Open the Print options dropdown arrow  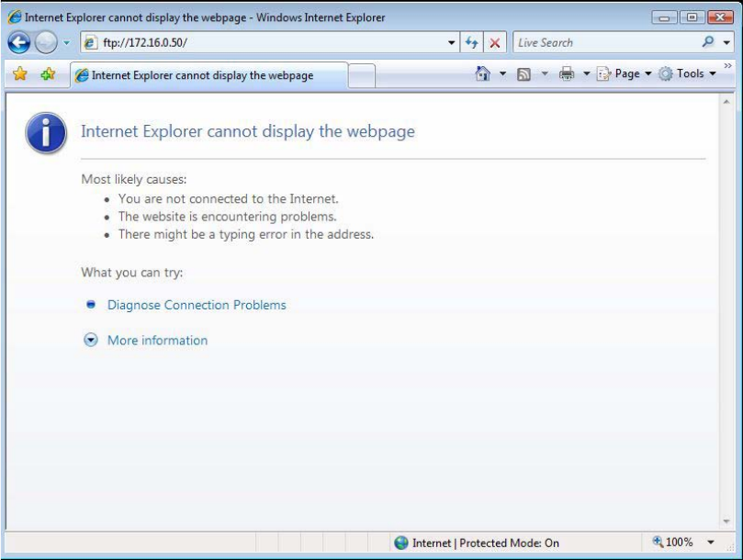587,73
